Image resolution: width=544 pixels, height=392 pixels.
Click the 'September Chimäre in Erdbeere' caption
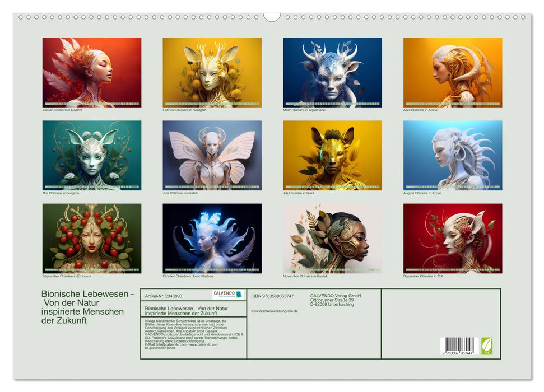[x=67, y=276]
